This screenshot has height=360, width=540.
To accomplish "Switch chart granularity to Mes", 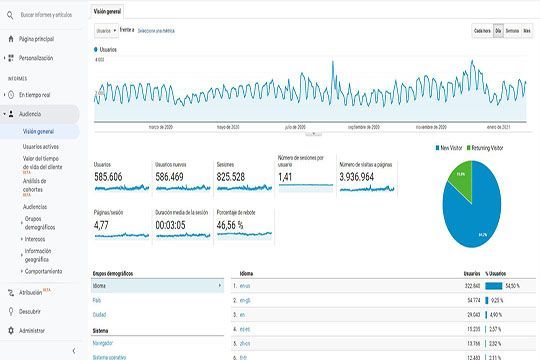I will (x=527, y=31).
